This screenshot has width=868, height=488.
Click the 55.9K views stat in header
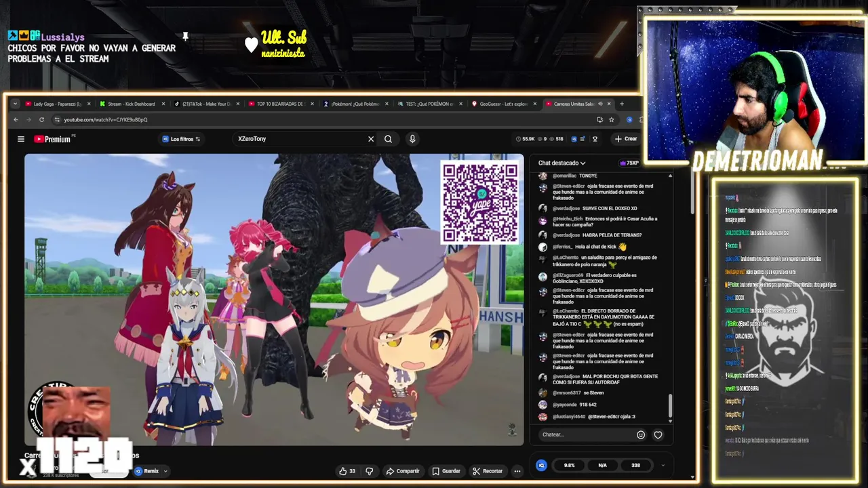[524, 139]
